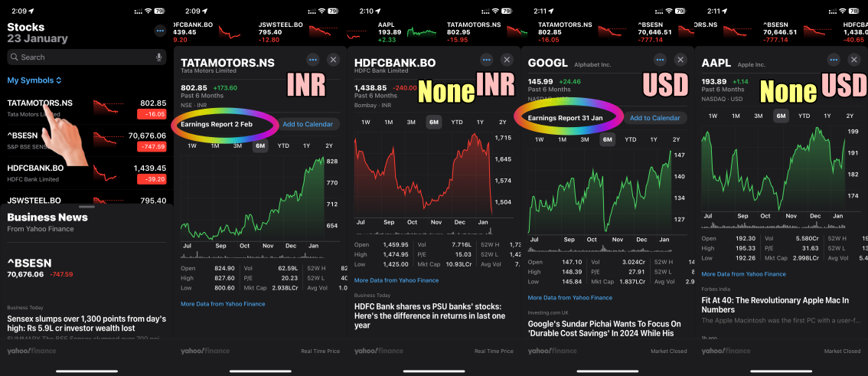Image resolution: width=868 pixels, height=376 pixels.
Task: Select the 3M range in the AAPL panel
Action: tap(759, 116)
